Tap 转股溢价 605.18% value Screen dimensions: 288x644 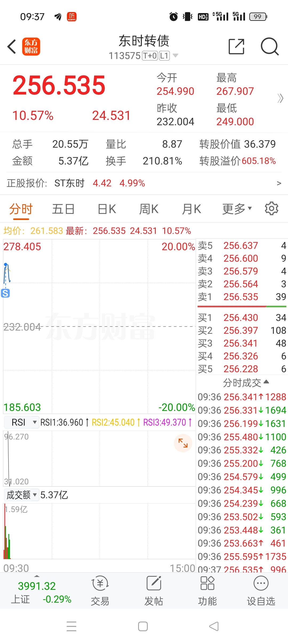(x=259, y=161)
